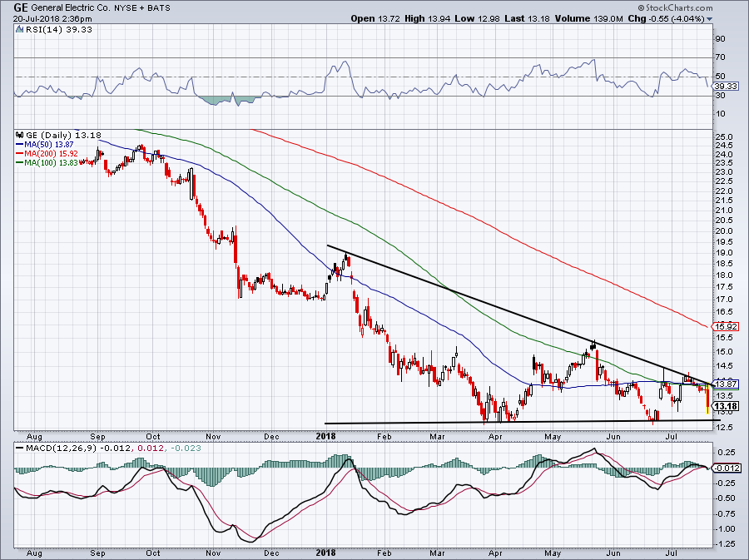Image resolution: width=749 pixels, height=560 pixels.
Task: Click the RSI indicator icon beside RSI(14)
Action: 19,30
